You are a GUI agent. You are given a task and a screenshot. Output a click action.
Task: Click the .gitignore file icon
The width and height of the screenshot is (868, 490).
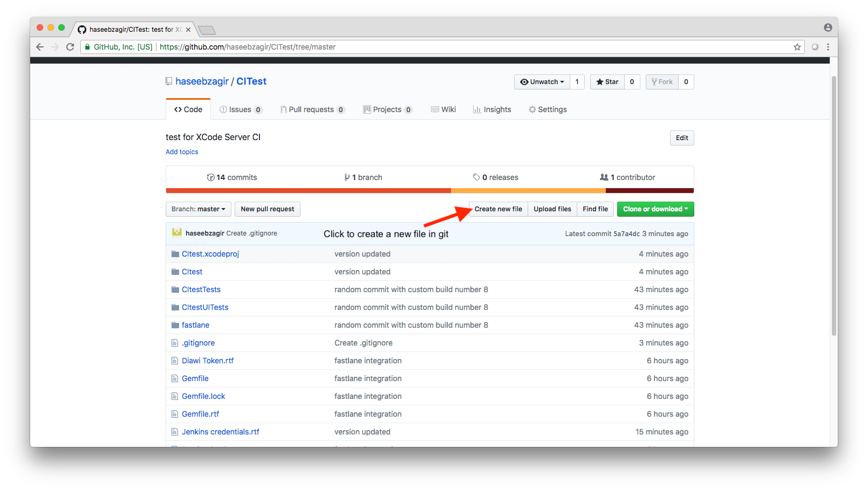click(175, 342)
